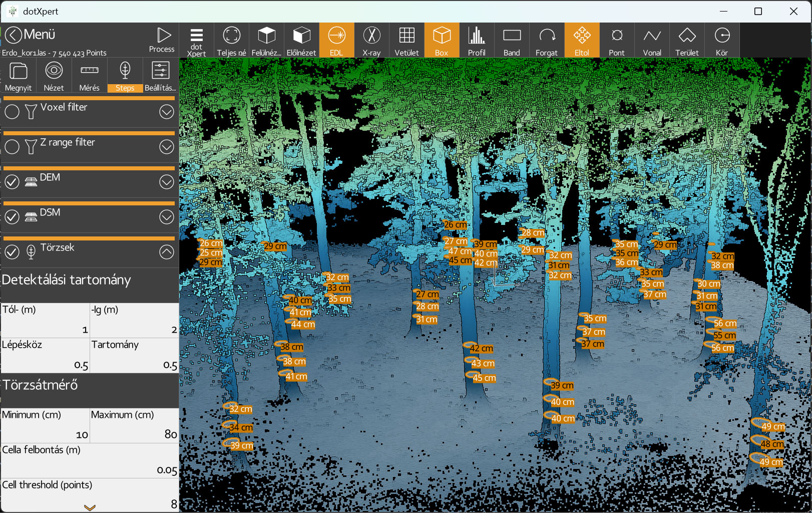This screenshot has width=812, height=513.
Task: Go back using the Menü button
Action: point(30,35)
